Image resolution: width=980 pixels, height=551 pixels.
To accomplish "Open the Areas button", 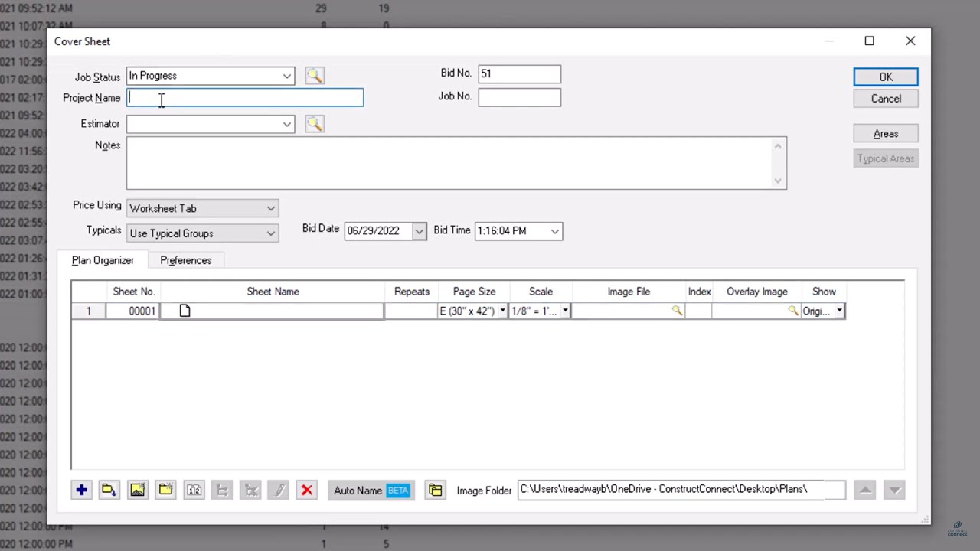I will click(886, 134).
